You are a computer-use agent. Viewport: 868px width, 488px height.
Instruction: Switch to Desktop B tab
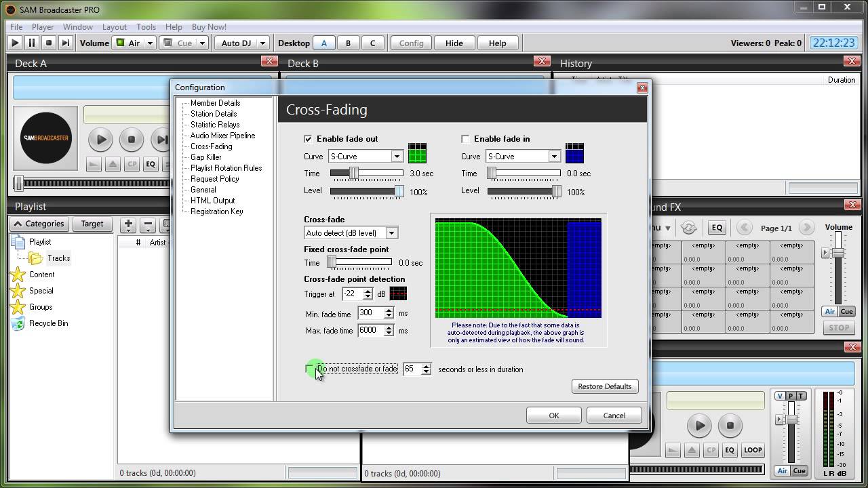coord(348,43)
